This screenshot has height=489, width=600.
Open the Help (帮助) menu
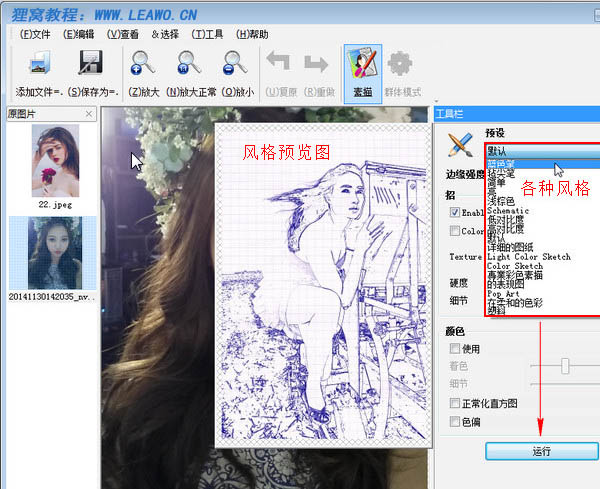click(x=252, y=34)
